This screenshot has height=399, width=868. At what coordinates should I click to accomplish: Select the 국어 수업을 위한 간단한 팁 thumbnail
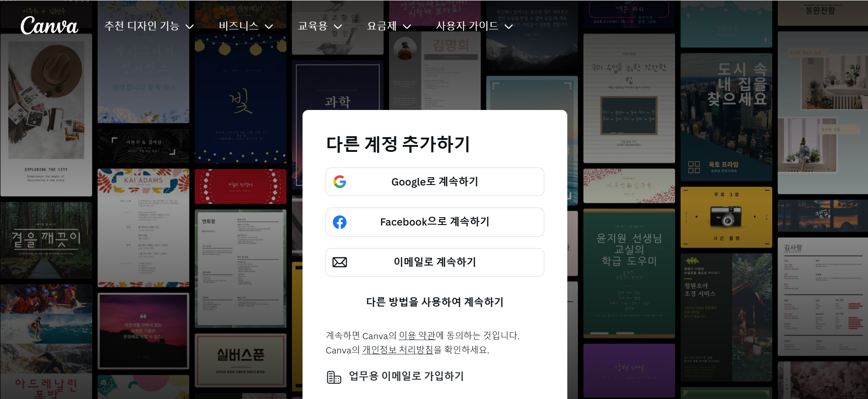(629, 98)
